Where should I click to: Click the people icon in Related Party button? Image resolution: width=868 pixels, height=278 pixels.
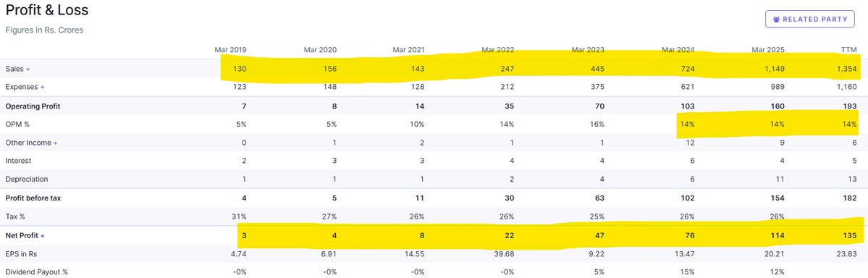point(777,19)
